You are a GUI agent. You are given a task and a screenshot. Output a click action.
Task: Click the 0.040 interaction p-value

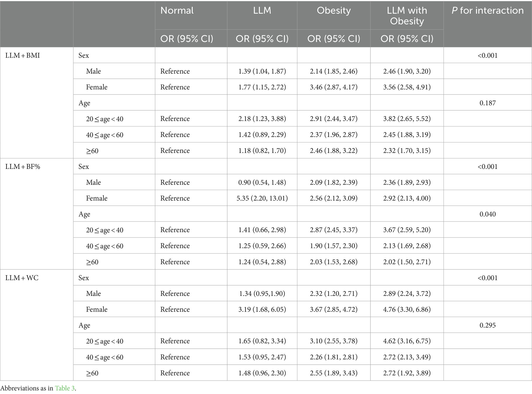[487, 214]
